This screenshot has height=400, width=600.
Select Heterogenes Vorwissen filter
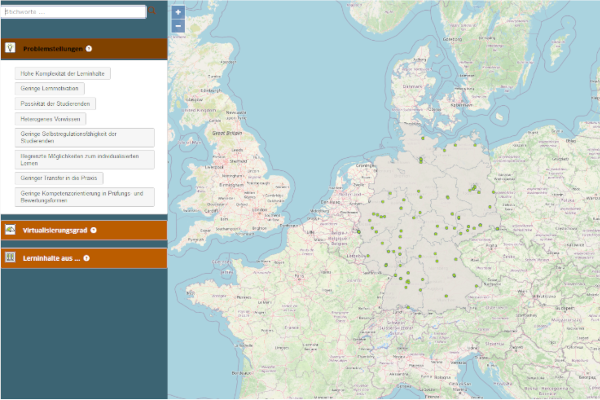tap(50, 119)
